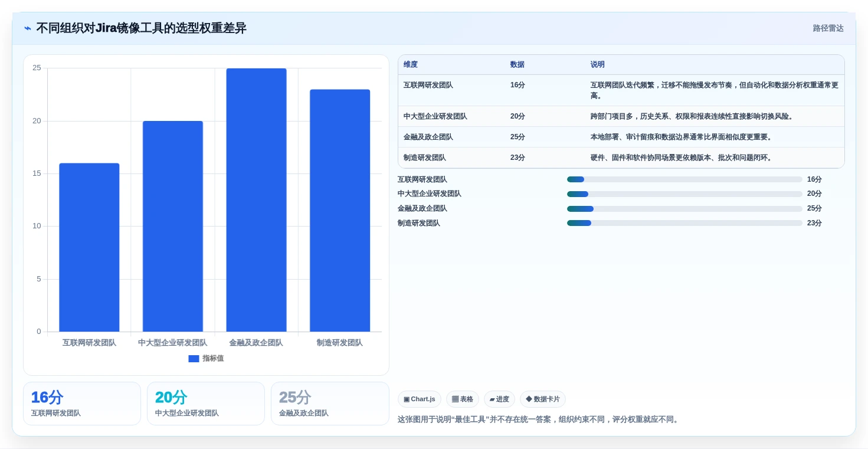Click 金融及政企团队 in the table

click(x=428, y=137)
